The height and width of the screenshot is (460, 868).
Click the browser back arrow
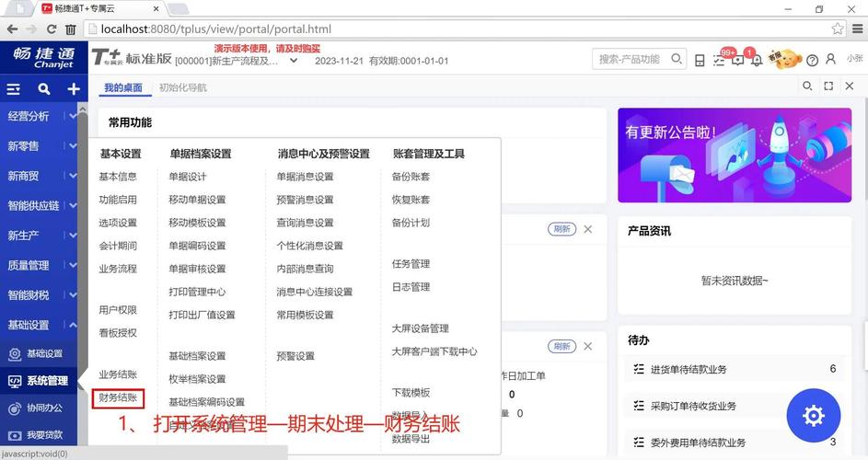click(12, 29)
